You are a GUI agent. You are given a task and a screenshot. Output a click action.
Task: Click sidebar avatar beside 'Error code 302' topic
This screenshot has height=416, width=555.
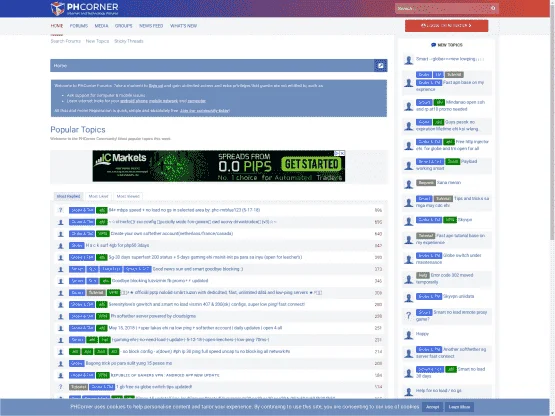[409, 279]
